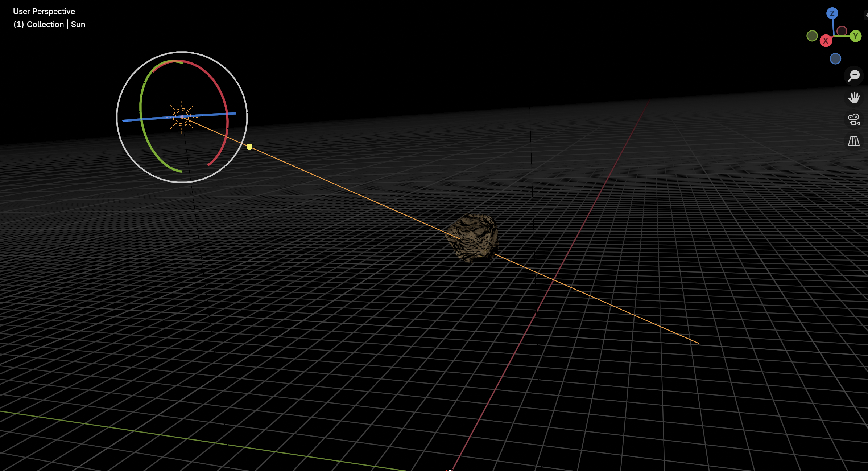Toggle camera view with the camera icon
Image resolution: width=868 pixels, height=471 pixels.
tap(854, 119)
